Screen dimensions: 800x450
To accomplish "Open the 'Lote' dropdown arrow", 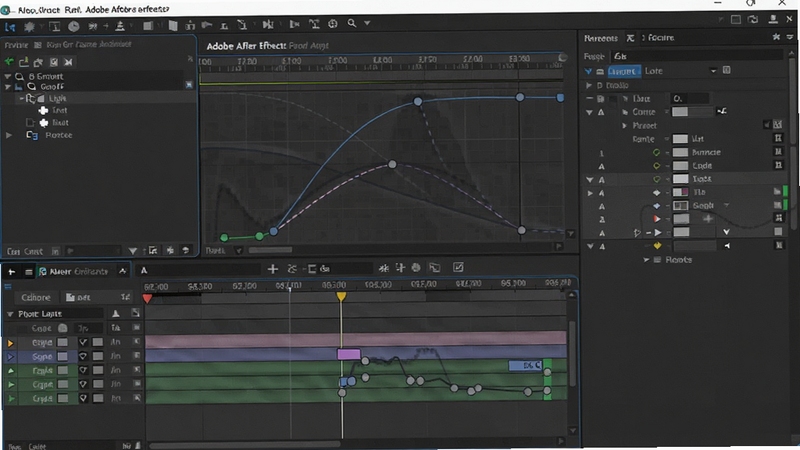I will 713,71.
